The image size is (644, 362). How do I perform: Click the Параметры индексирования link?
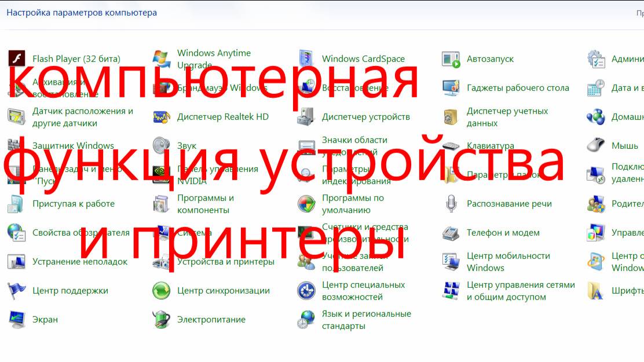click(356, 175)
